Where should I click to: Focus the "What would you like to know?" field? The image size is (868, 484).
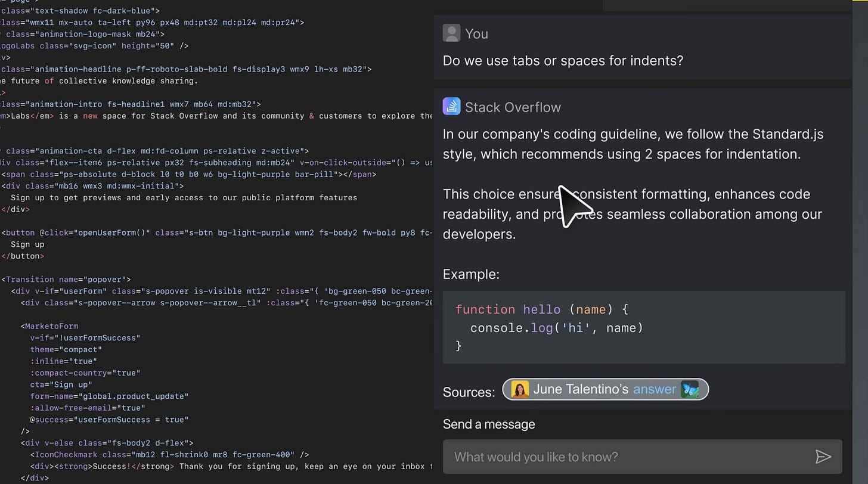tap(626, 457)
